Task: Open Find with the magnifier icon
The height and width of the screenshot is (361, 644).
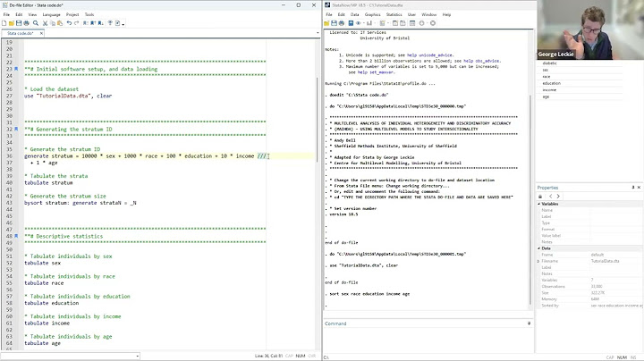Action: tap(36, 23)
